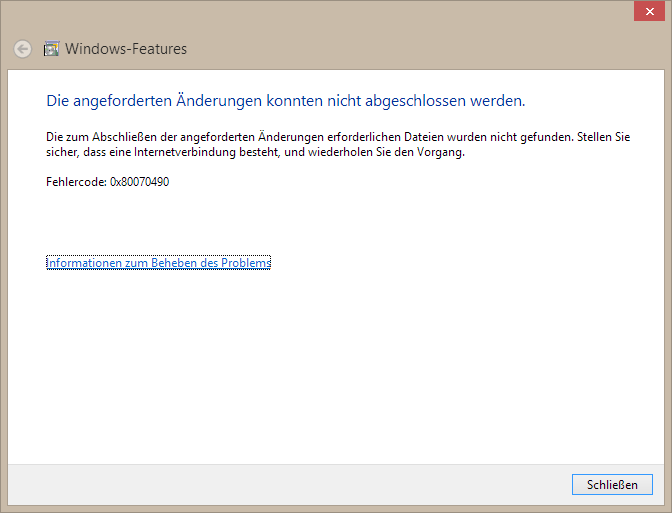672x513 pixels.
Task: Click the error code value 0x80070490
Action: (139, 183)
